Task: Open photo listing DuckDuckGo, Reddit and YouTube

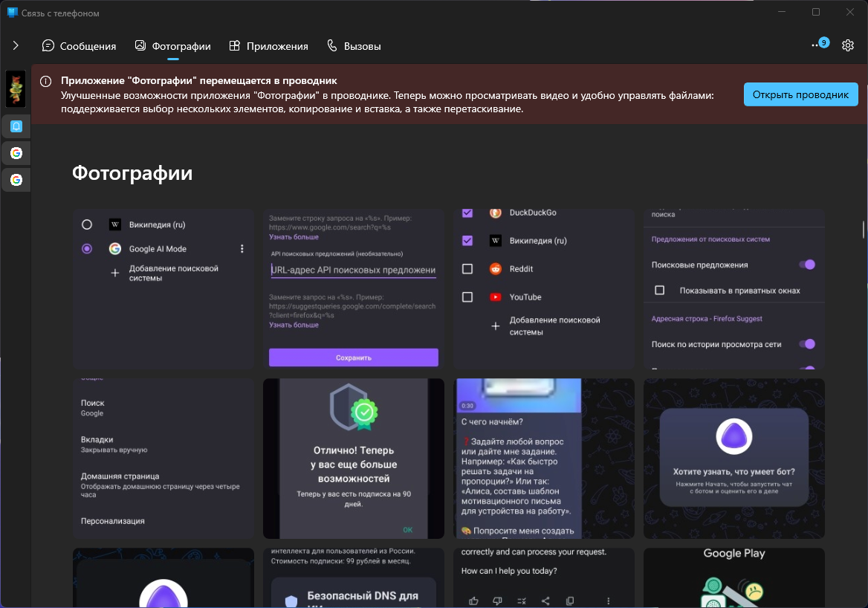Action: pos(543,289)
